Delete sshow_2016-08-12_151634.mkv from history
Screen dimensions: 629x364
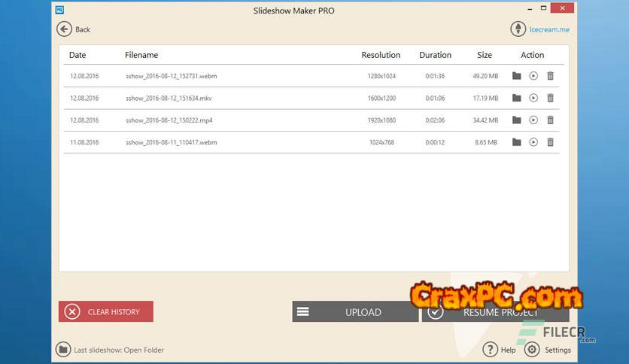pos(551,98)
